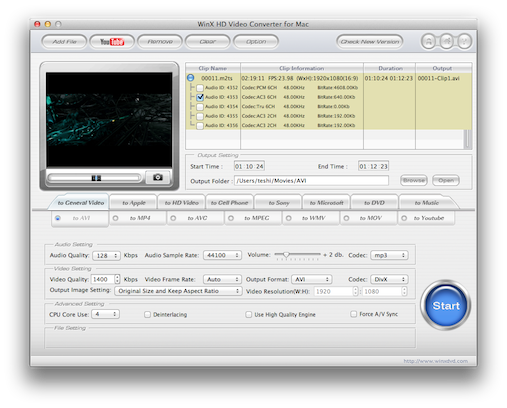The image size is (507, 408).
Task: Click the home page icon
Action: point(447,42)
